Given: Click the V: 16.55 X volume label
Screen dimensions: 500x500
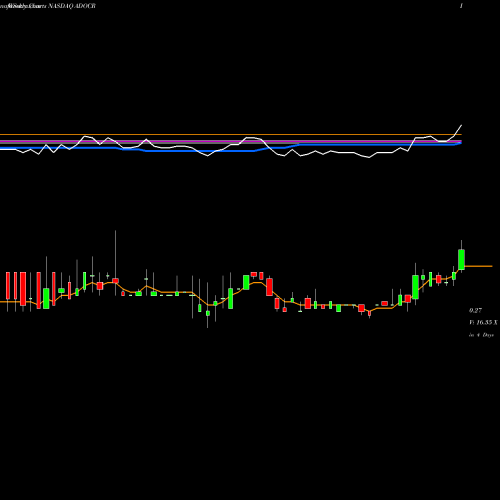Looking at the screenshot, I should 483,322.
